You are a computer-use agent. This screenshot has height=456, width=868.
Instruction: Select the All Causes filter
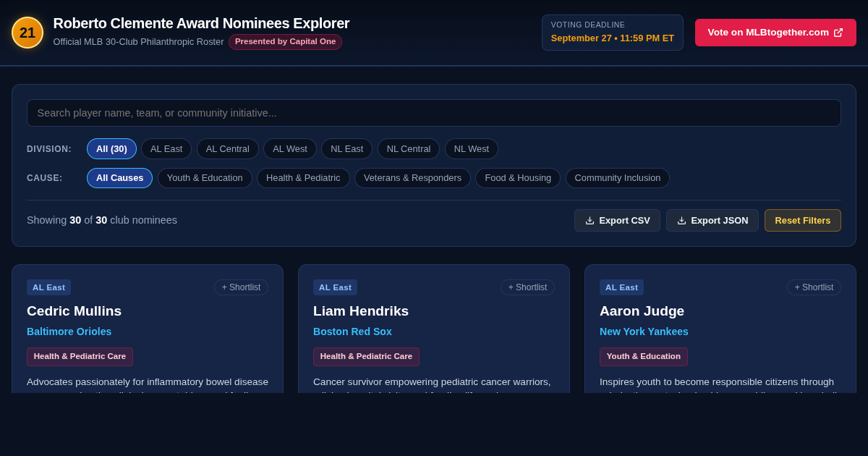tap(120, 178)
